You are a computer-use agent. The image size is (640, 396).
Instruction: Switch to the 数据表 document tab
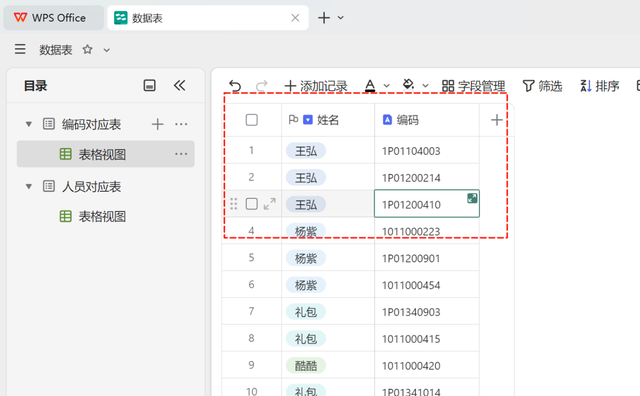click(x=207, y=18)
